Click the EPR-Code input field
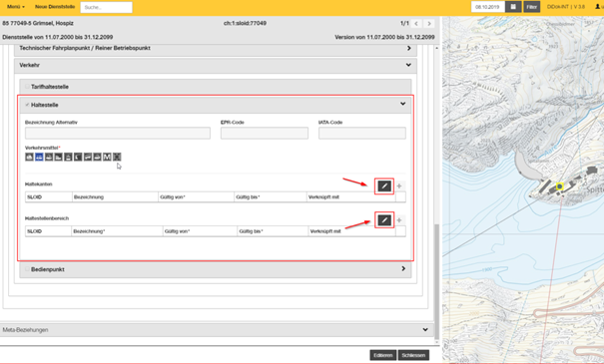 265,133
